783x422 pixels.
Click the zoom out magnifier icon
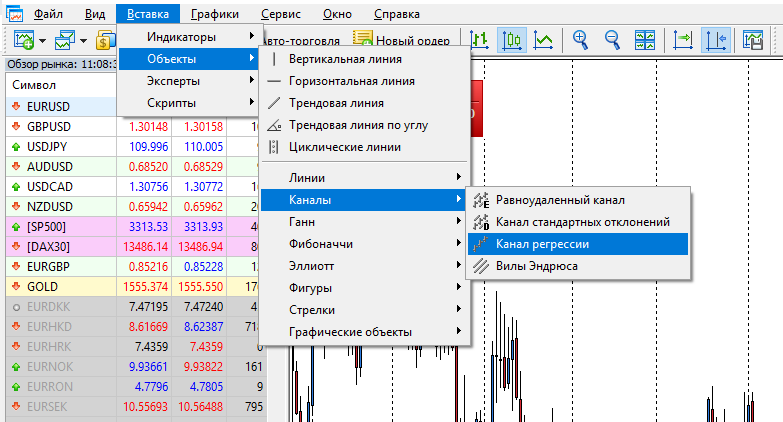[612, 40]
